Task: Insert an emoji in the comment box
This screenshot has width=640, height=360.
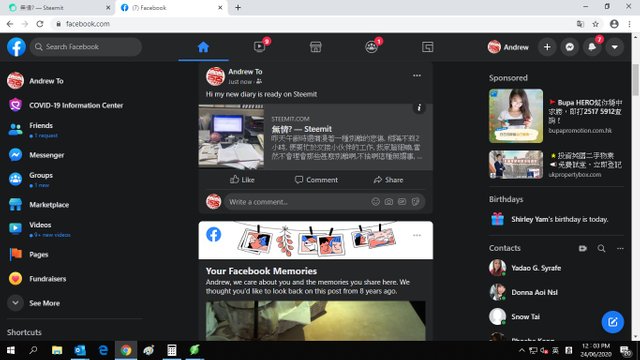Action: (376, 202)
